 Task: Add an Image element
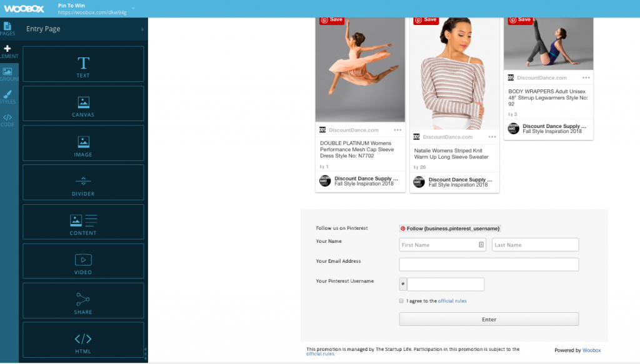point(83,143)
